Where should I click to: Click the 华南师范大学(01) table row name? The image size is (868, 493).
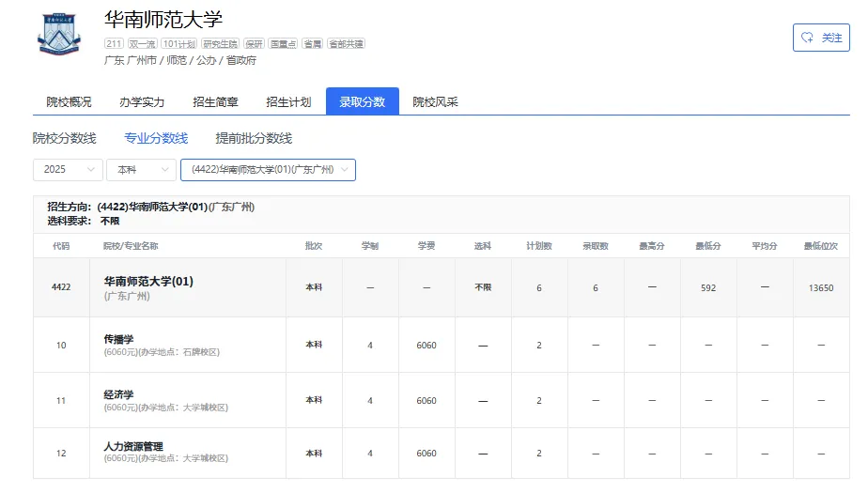148,282
